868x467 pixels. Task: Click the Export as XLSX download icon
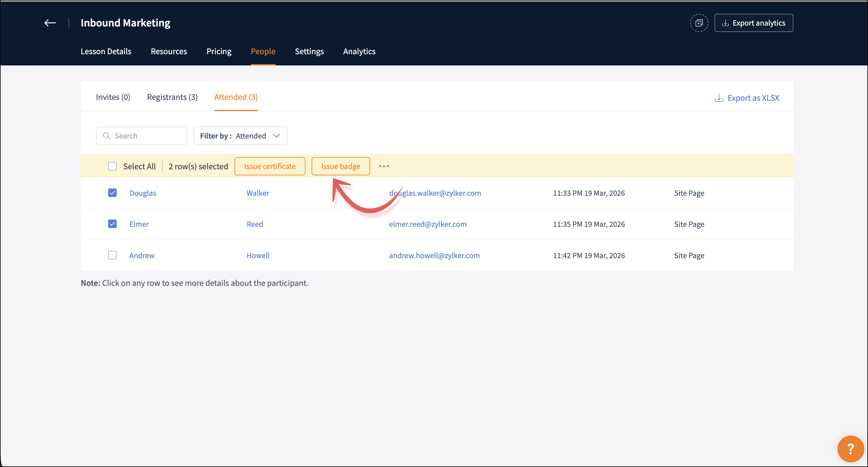tap(719, 98)
